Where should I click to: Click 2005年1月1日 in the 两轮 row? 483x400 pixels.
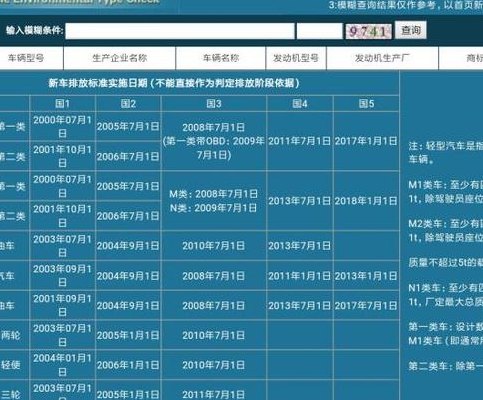click(128, 335)
